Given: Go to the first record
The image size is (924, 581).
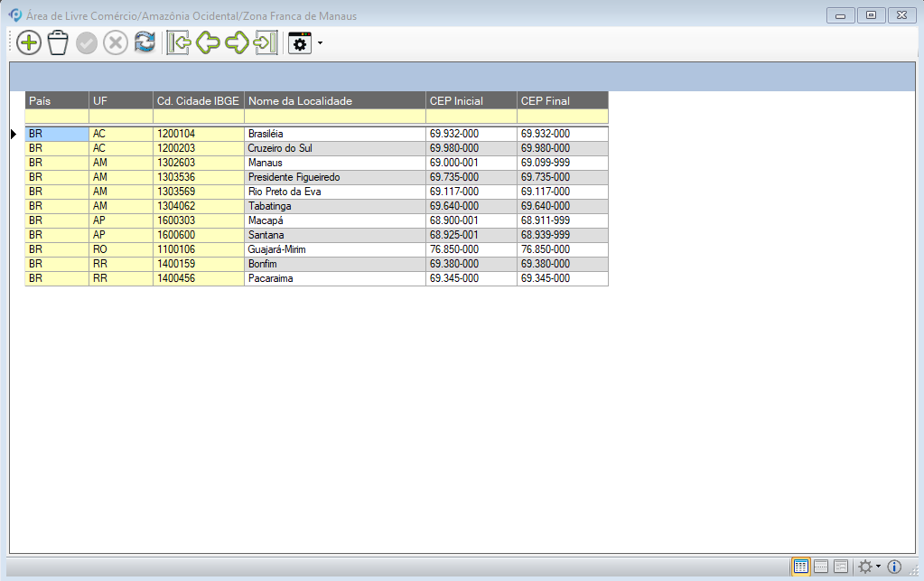Looking at the screenshot, I should point(179,42).
